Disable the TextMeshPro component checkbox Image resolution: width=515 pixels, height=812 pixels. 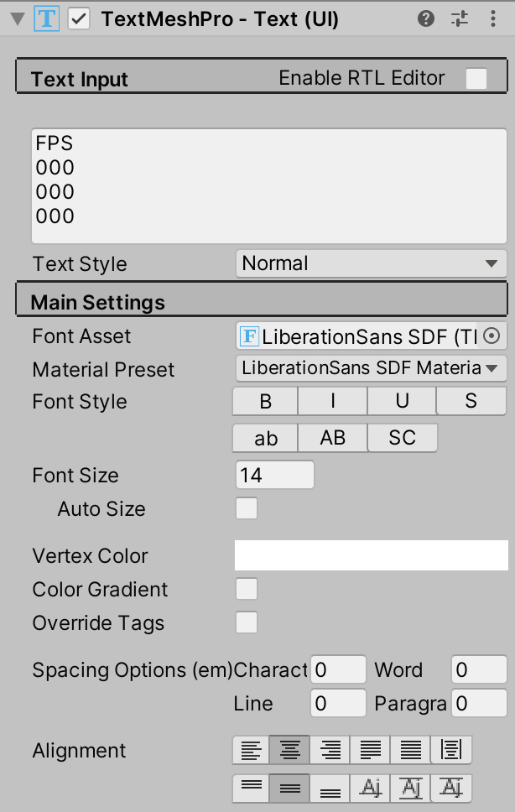(79, 20)
